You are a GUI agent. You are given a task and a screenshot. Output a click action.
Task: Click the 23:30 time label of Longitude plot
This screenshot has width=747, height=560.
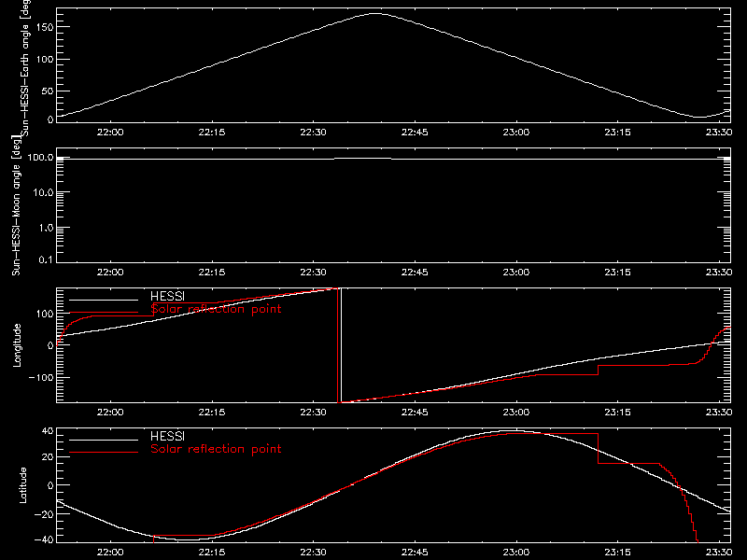719,412
